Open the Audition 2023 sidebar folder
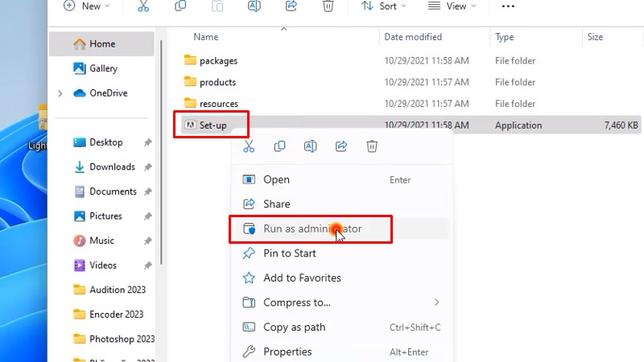The image size is (644, 362). click(109, 290)
